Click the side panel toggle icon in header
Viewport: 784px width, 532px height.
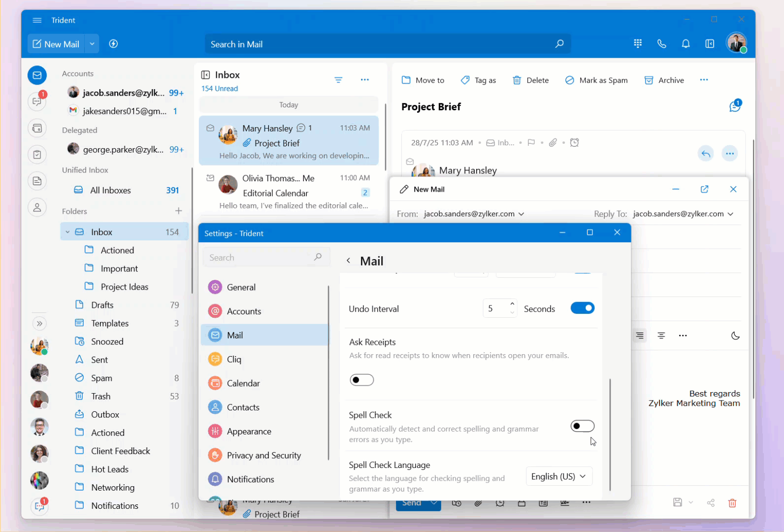coord(710,44)
